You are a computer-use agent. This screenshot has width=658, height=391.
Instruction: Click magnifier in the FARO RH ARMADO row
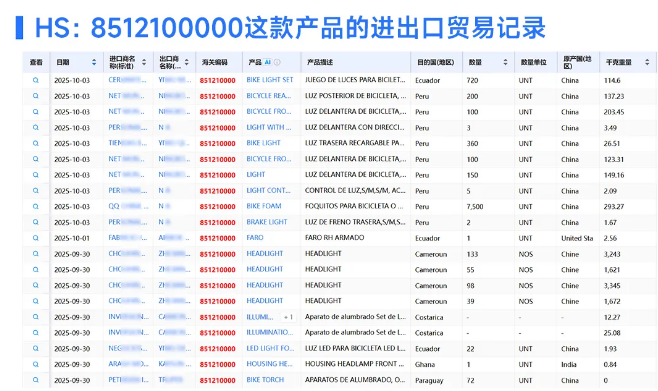click(36, 238)
